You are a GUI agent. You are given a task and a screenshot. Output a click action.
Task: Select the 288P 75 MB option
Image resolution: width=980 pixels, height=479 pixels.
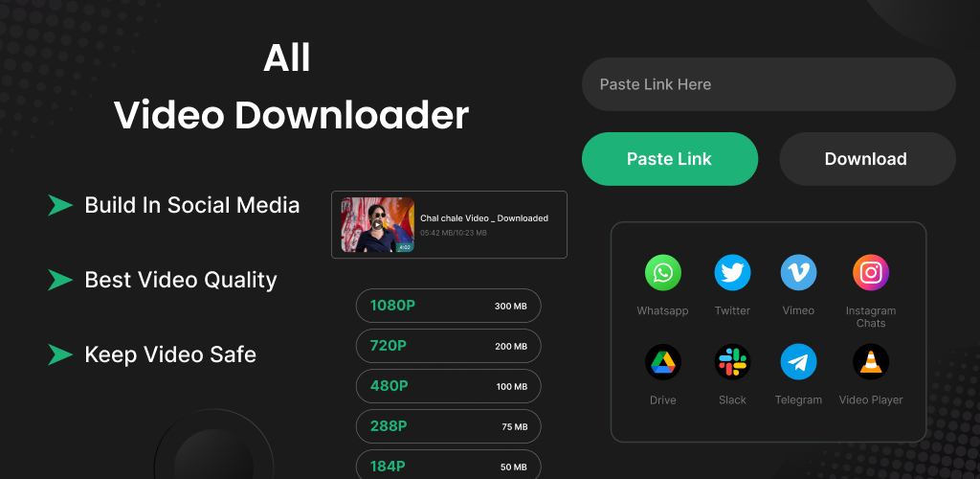(x=448, y=426)
